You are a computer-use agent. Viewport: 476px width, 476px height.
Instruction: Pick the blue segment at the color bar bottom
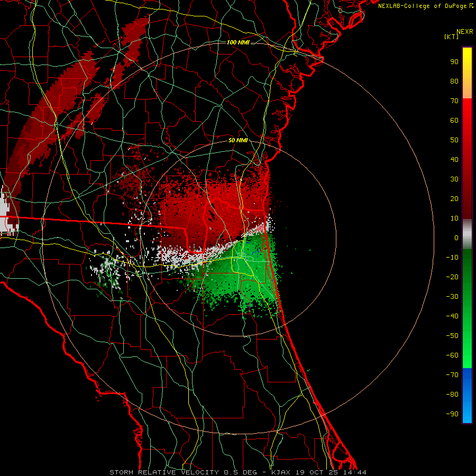tap(467, 395)
